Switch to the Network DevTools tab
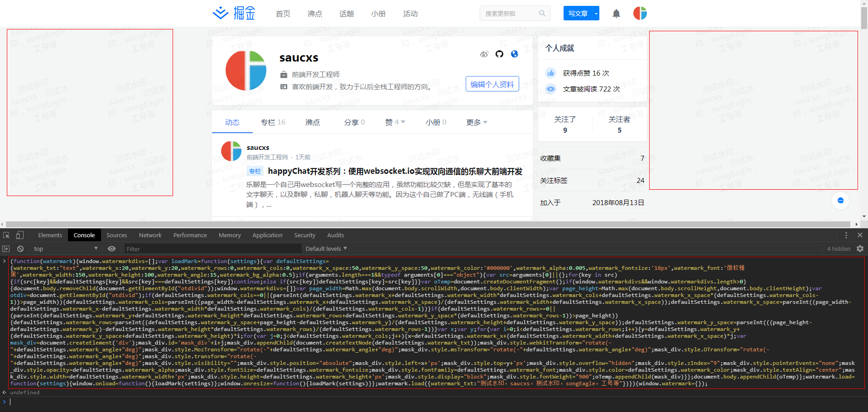868x412 pixels. coord(150,235)
